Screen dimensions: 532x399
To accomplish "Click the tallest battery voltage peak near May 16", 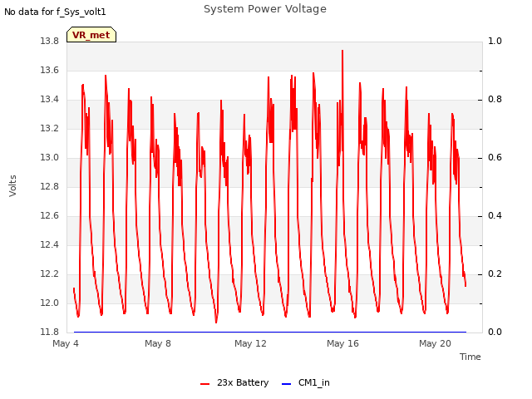I will [342, 51].
